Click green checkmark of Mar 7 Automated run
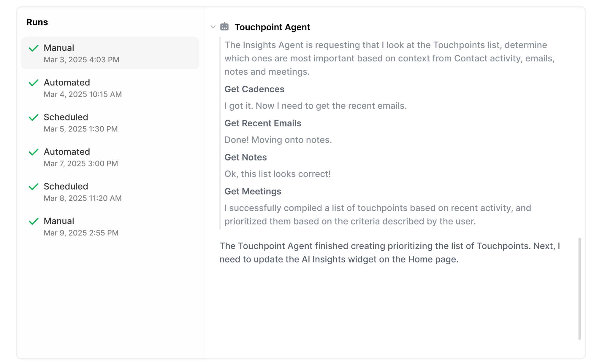 pos(34,152)
